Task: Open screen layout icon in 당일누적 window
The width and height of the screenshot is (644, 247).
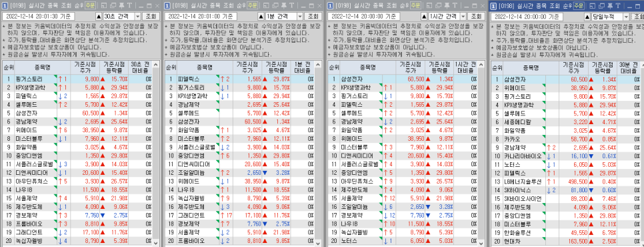Action: pyautogui.click(x=593, y=5)
